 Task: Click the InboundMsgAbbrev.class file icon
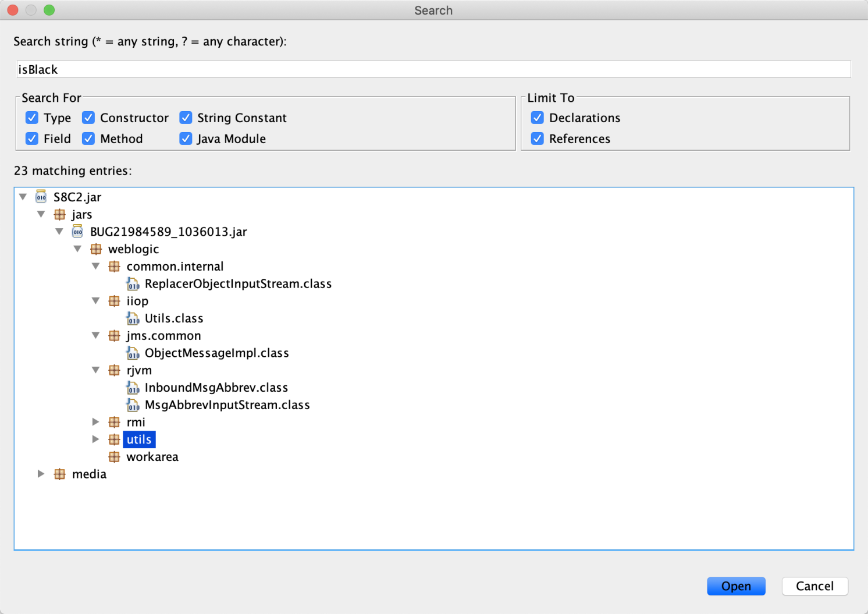[133, 388]
